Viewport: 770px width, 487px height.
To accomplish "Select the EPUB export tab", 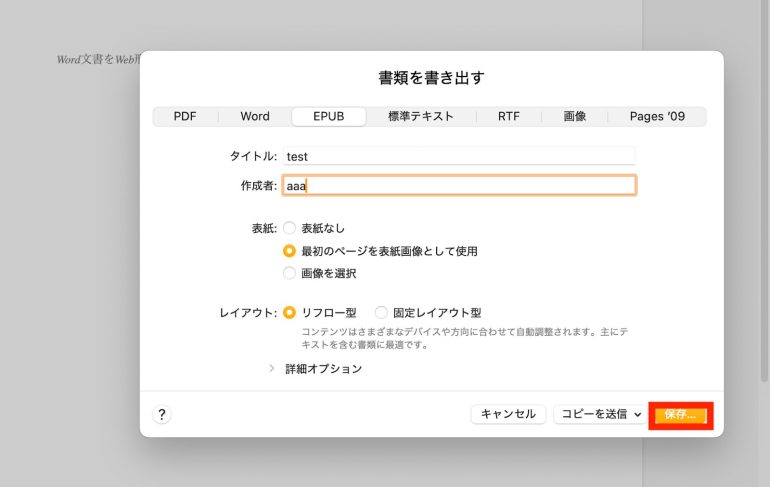I will [329, 116].
